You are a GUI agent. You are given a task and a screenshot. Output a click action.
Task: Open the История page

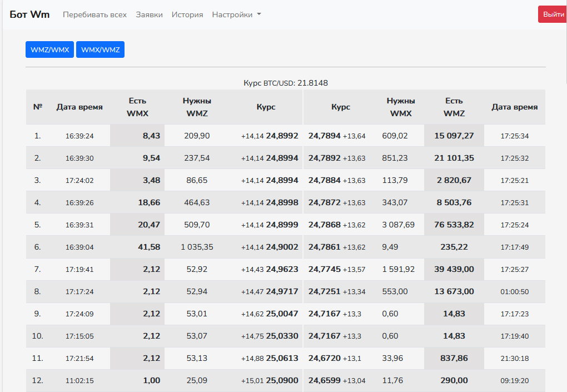187,15
